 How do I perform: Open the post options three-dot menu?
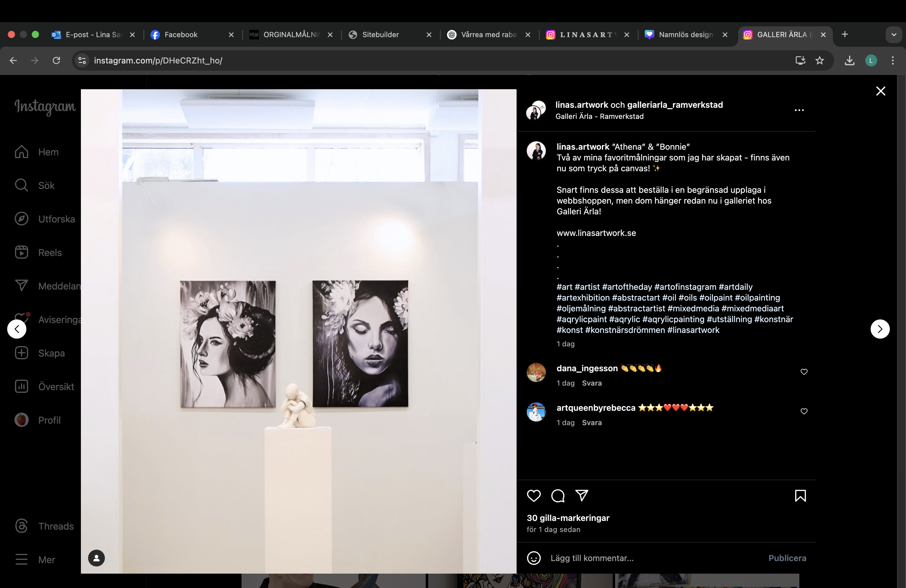(x=799, y=110)
